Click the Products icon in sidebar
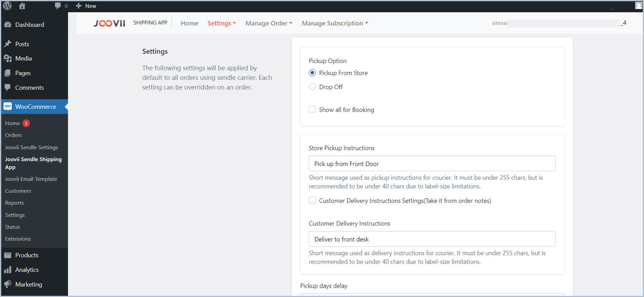644x297 pixels. pos(8,255)
